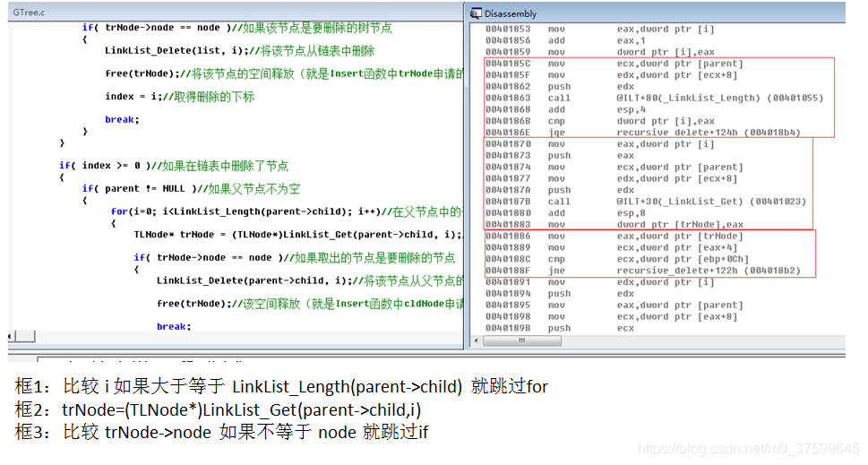Viewport: 868px width, 465px height.
Task: Click disassembly row 0040187A 'push edx'
Action: pyautogui.click(x=560, y=190)
